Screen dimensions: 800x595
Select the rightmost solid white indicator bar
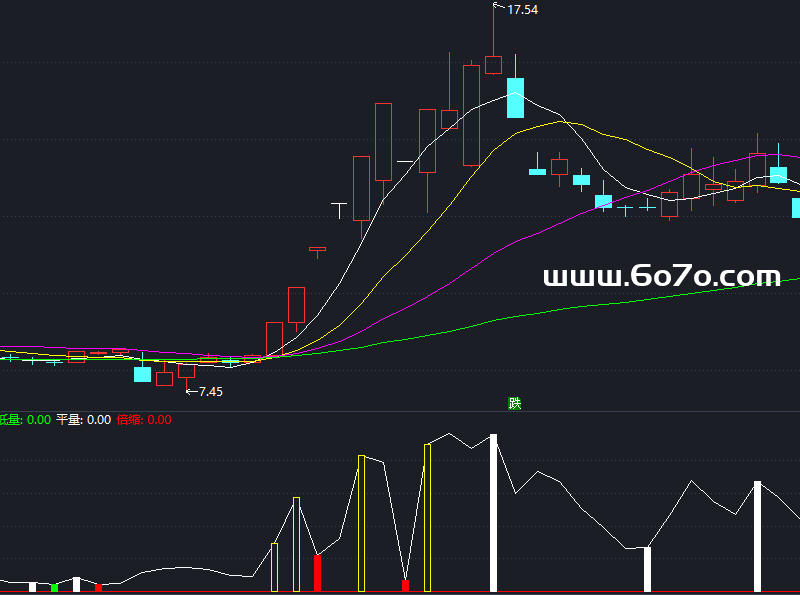tap(757, 536)
